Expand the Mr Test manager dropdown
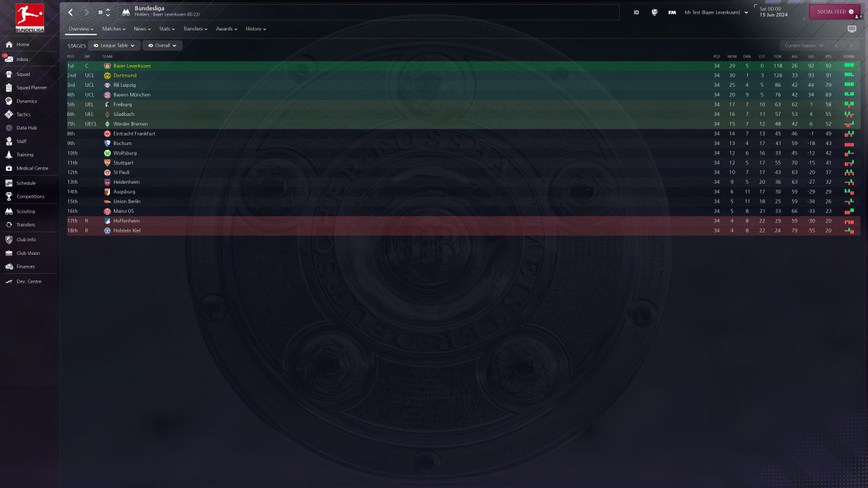Viewport: 868px width, 488px height. point(717,12)
